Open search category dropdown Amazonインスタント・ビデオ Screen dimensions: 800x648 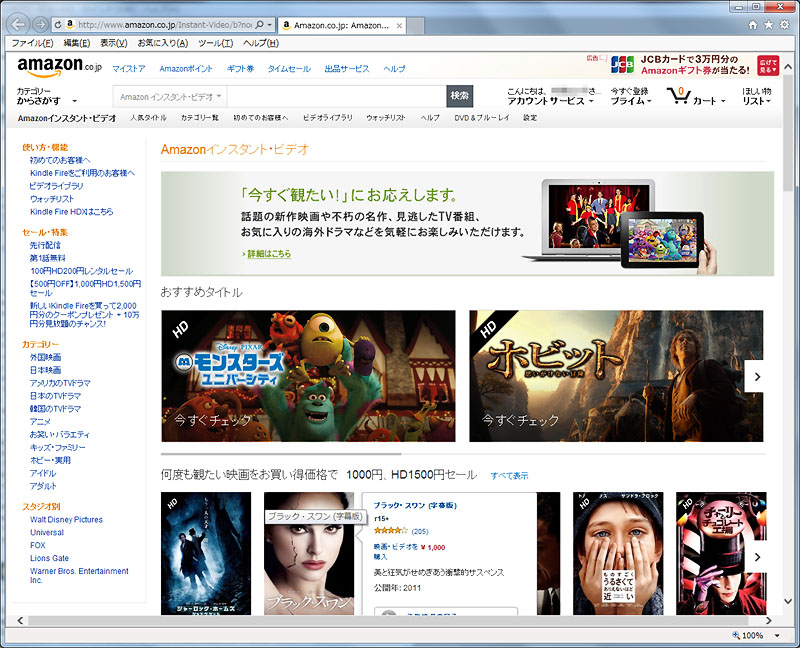(x=170, y=96)
